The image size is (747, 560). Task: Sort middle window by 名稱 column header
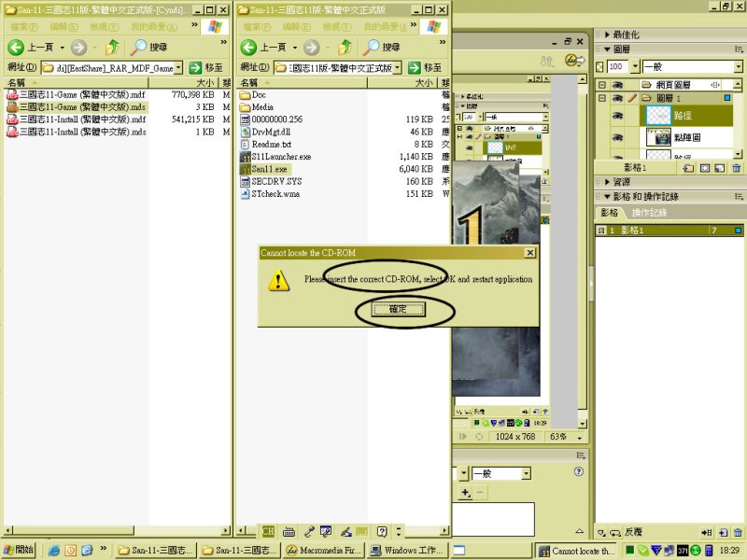coord(302,83)
